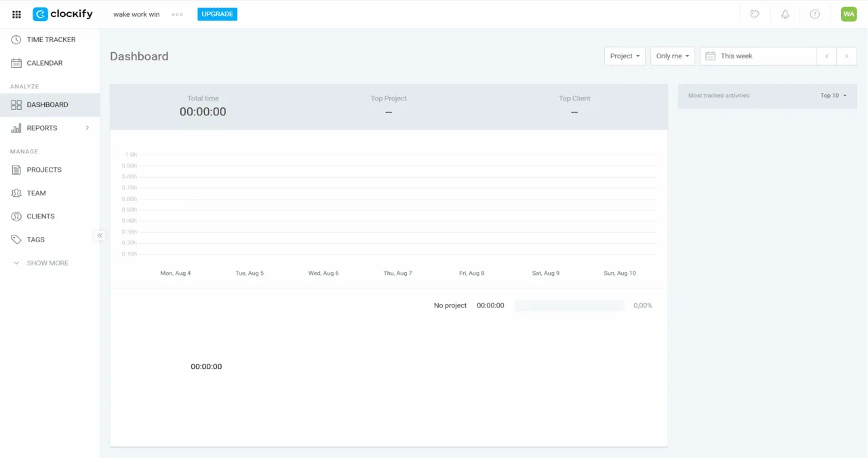Click the Dashboard grid icon
The width and height of the screenshot is (868, 458).
(x=16, y=104)
